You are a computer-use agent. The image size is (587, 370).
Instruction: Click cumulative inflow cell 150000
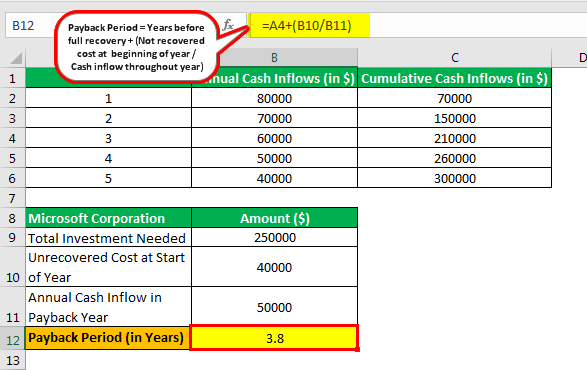click(x=454, y=118)
